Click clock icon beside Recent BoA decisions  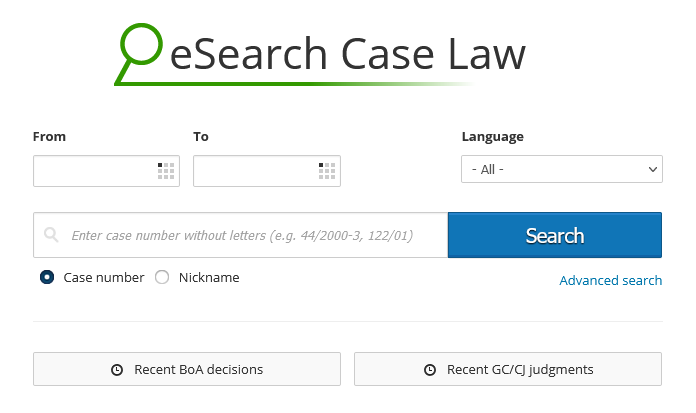(117, 369)
